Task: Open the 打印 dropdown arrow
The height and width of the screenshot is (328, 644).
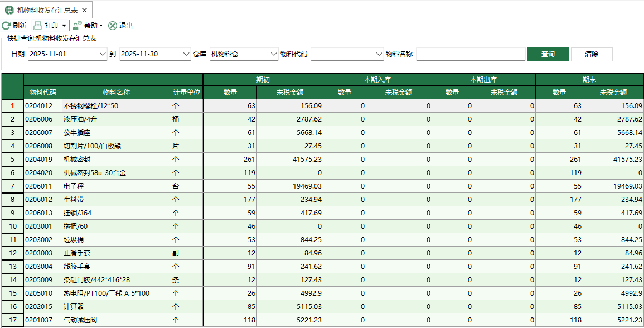Action: coord(64,25)
